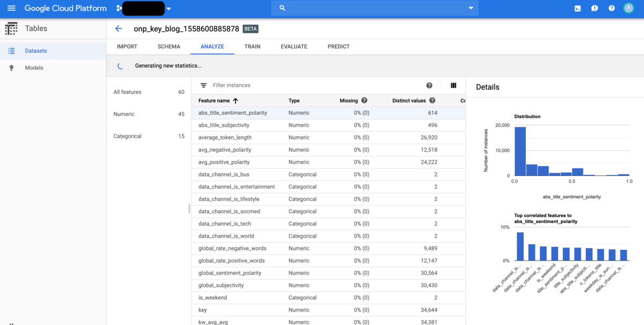Open the top bar help icon
Image resolution: width=644 pixels, height=325 pixels.
coord(611,9)
